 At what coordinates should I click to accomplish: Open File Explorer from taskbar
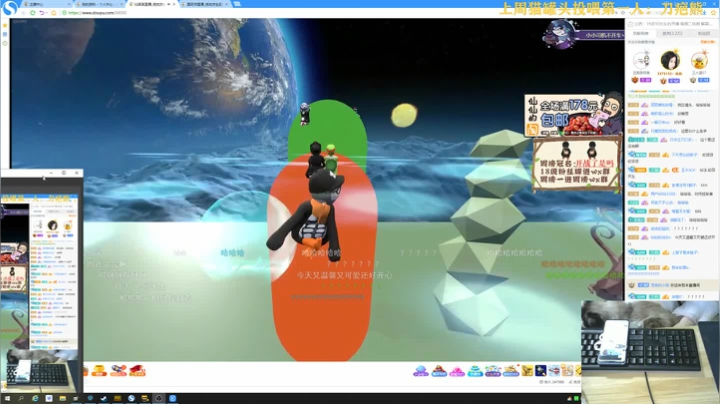(x=62, y=398)
